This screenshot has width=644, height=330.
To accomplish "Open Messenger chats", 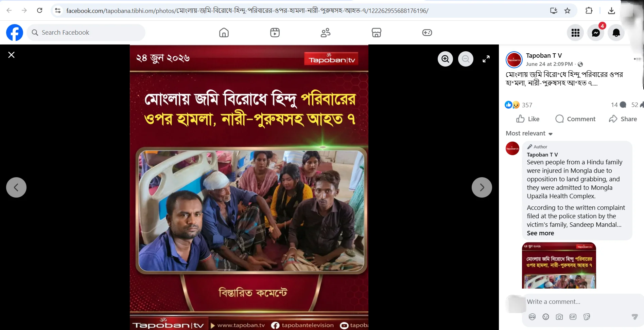I will (596, 33).
